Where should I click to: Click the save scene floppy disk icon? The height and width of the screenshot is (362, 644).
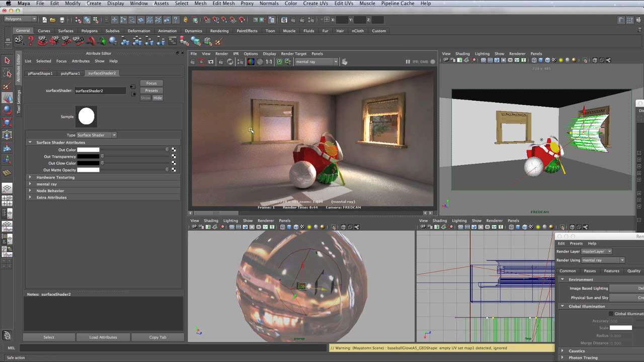(x=62, y=20)
